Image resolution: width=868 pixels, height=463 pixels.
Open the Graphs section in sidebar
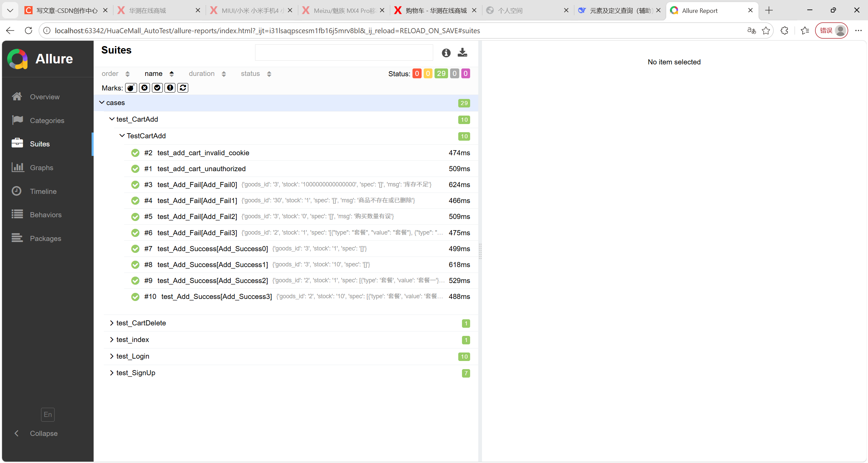[x=41, y=168]
